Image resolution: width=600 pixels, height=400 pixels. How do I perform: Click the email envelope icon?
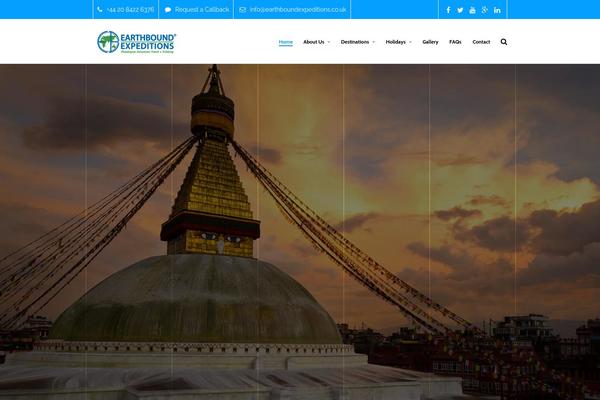coord(243,10)
